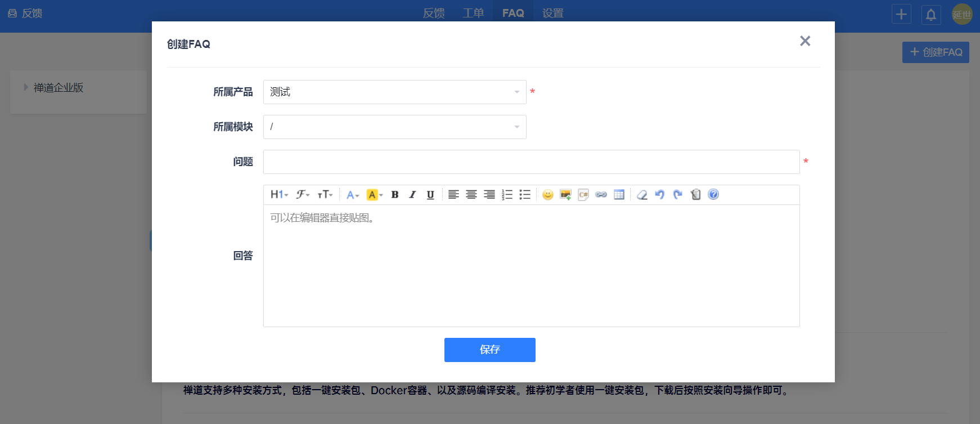The image size is (980, 424).
Task: Center align text in editor
Action: click(x=471, y=195)
